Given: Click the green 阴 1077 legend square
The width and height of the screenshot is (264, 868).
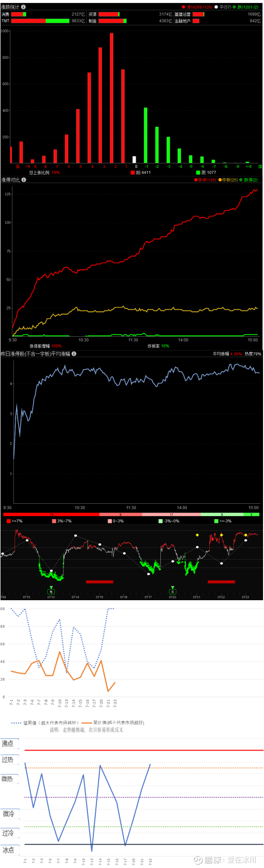Looking at the screenshot, I should point(198,172).
